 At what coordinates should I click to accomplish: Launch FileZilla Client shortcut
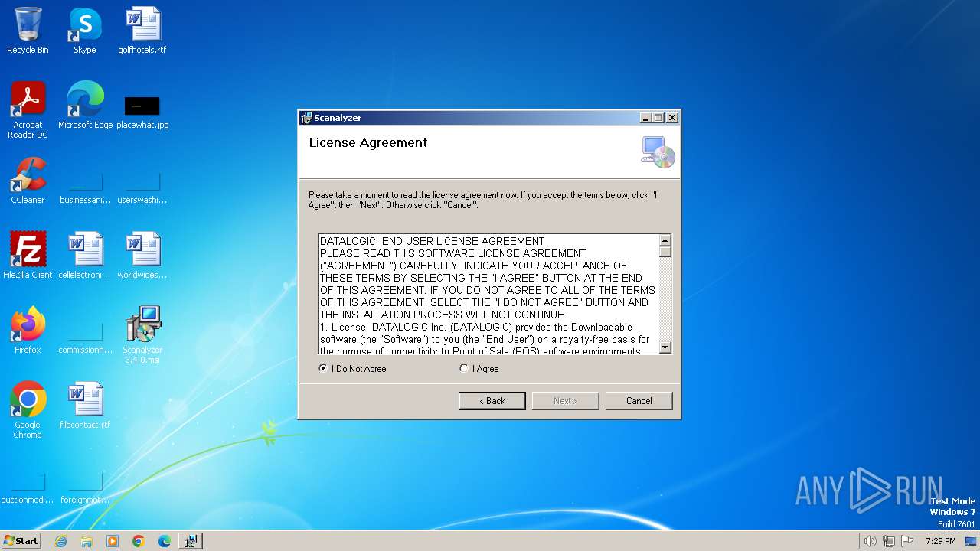pyautogui.click(x=28, y=255)
